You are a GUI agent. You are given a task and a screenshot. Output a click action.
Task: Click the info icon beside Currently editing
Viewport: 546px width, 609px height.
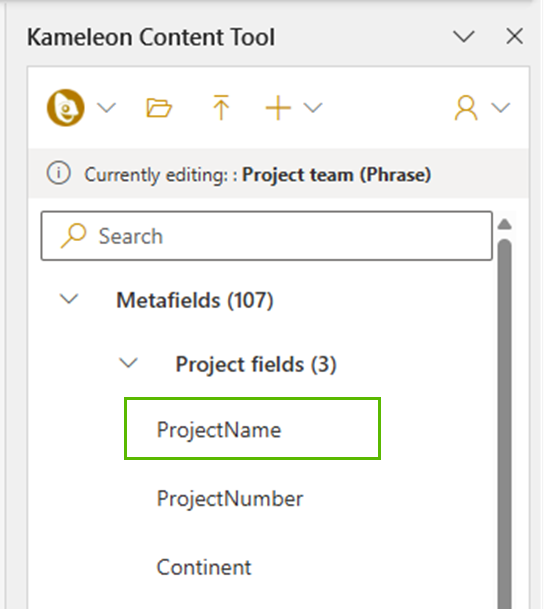pyautogui.click(x=59, y=173)
